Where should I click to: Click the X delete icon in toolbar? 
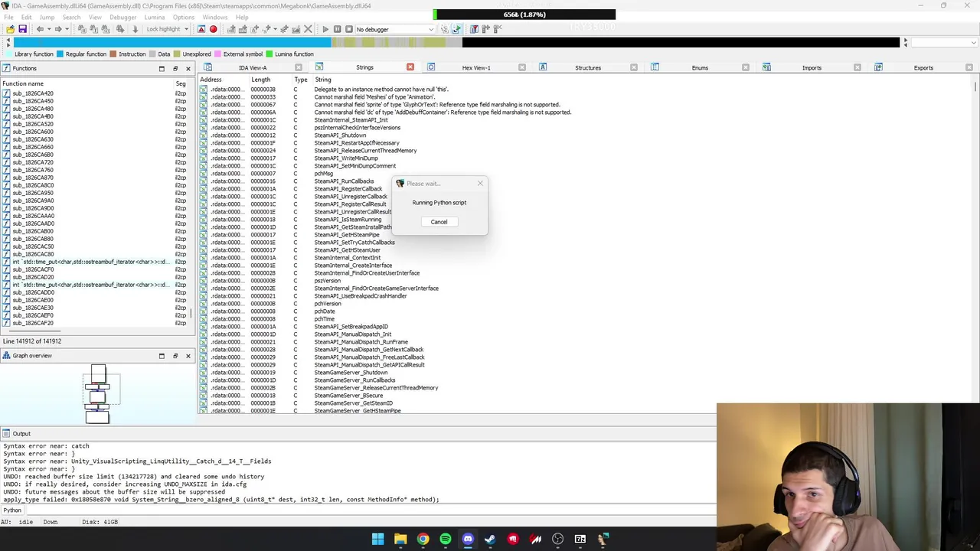pyautogui.click(x=308, y=29)
